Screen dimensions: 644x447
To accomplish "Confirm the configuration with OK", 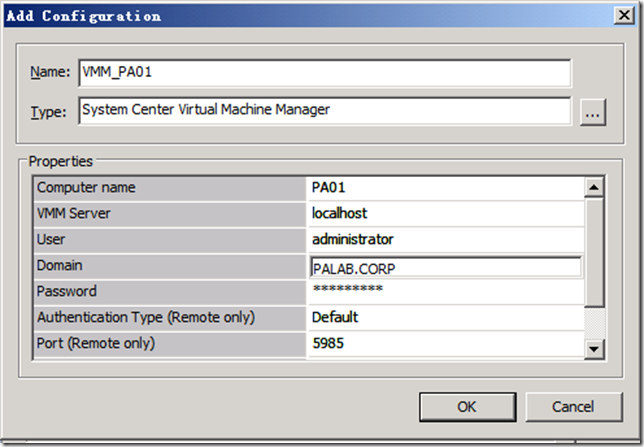I will click(467, 407).
